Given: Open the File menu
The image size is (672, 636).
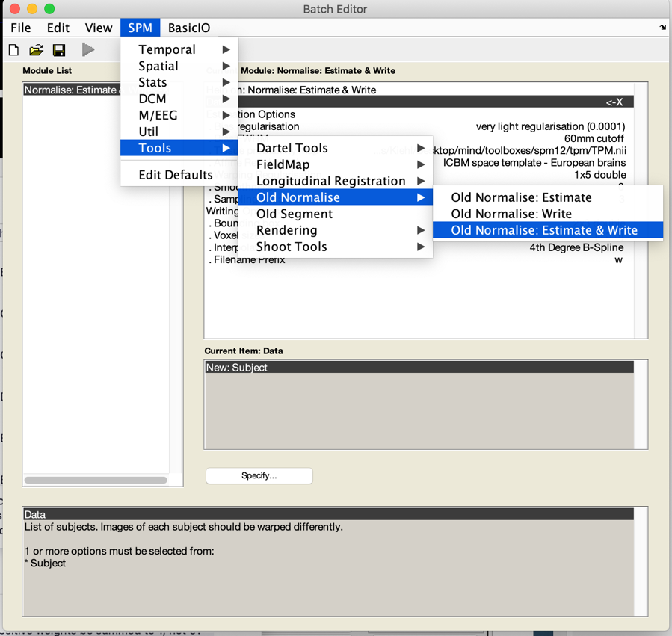Looking at the screenshot, I should tap(21, 28).
